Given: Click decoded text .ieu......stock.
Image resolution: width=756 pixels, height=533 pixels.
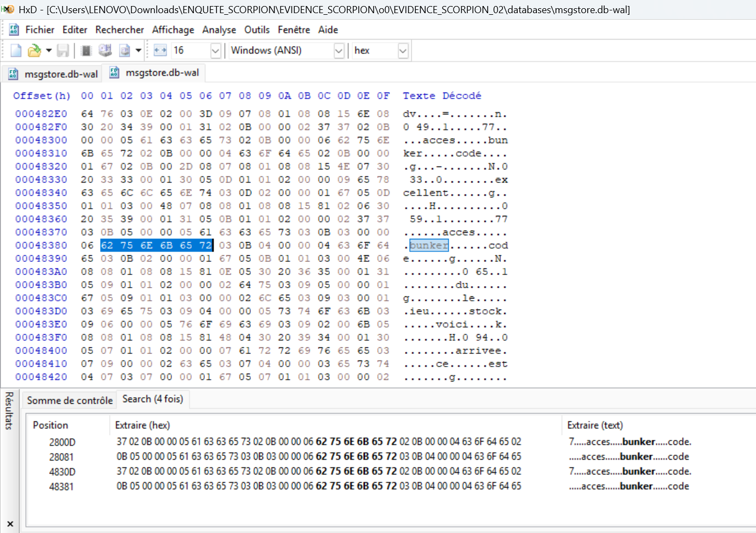Looking at the screenshot, I should pyautogui.click(x=455, y=311).
